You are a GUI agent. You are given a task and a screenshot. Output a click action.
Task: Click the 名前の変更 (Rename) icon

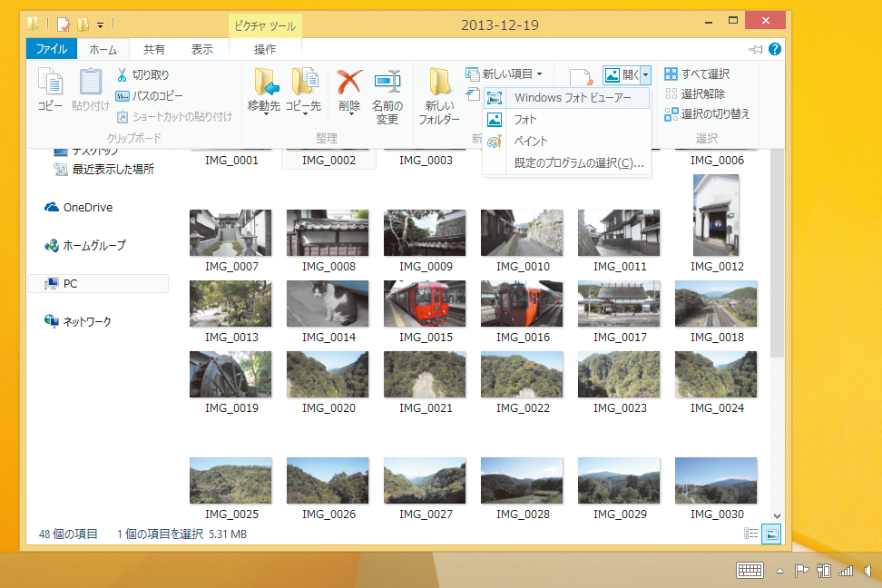387,83
